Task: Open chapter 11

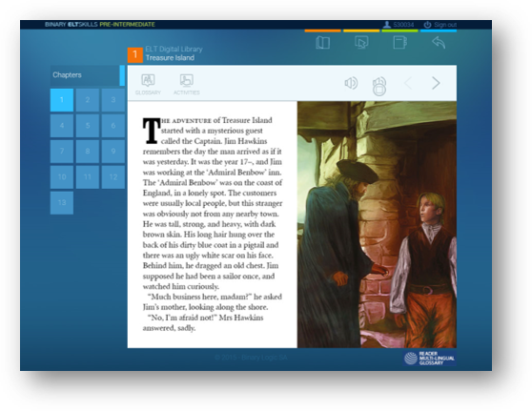Action: pos(88,176)
